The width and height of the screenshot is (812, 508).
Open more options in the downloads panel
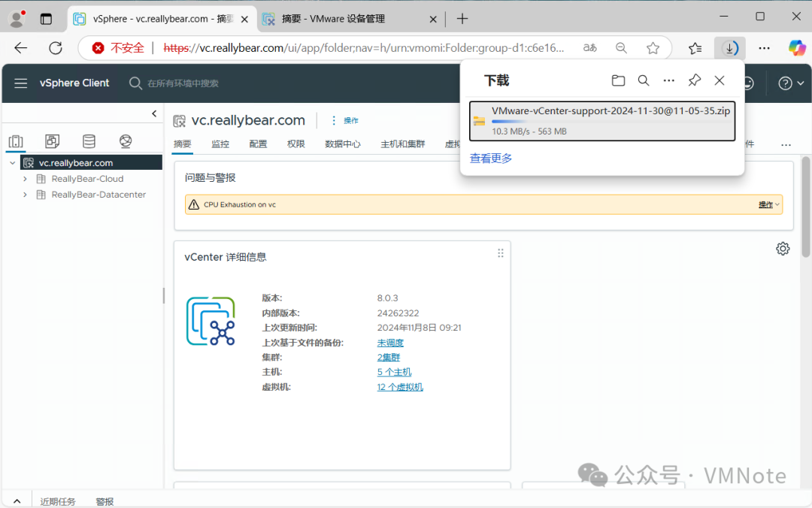669,80
